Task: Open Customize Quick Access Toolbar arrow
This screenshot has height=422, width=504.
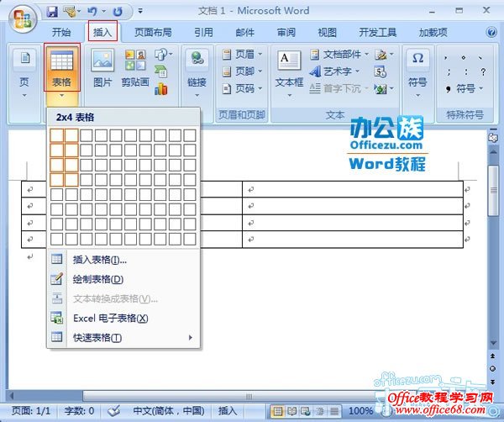Action: point(140,11)
